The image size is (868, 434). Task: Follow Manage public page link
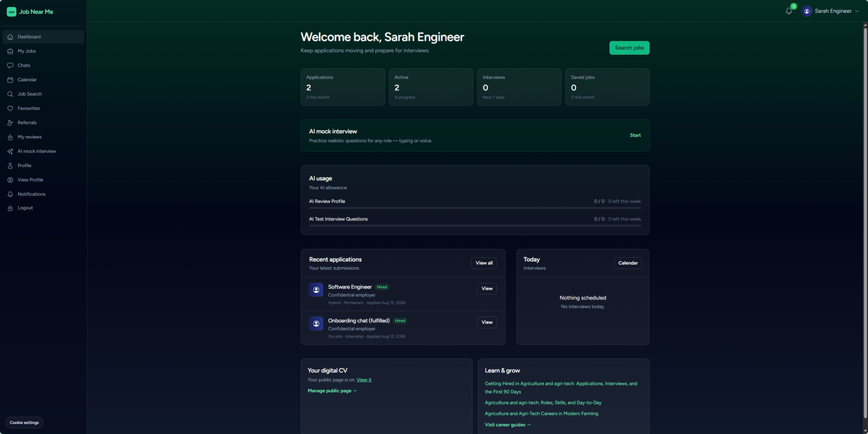[332, 391]
